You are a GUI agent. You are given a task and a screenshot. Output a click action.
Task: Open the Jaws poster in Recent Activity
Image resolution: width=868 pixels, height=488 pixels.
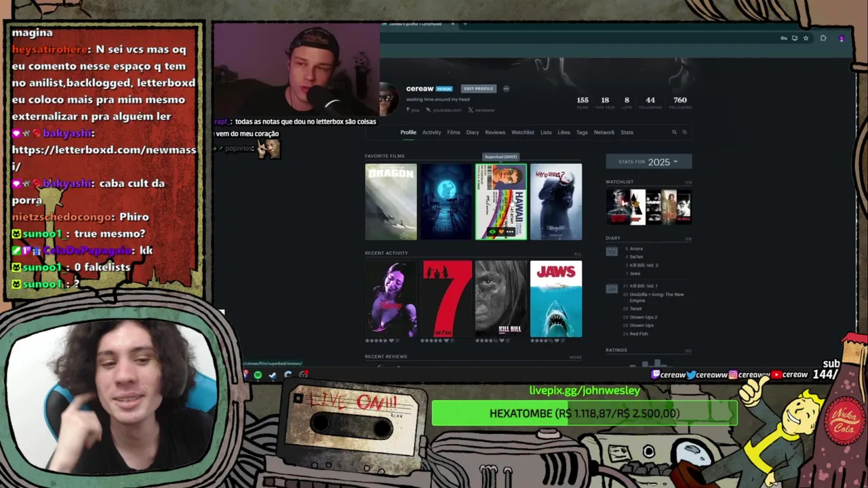coord(556,299)
